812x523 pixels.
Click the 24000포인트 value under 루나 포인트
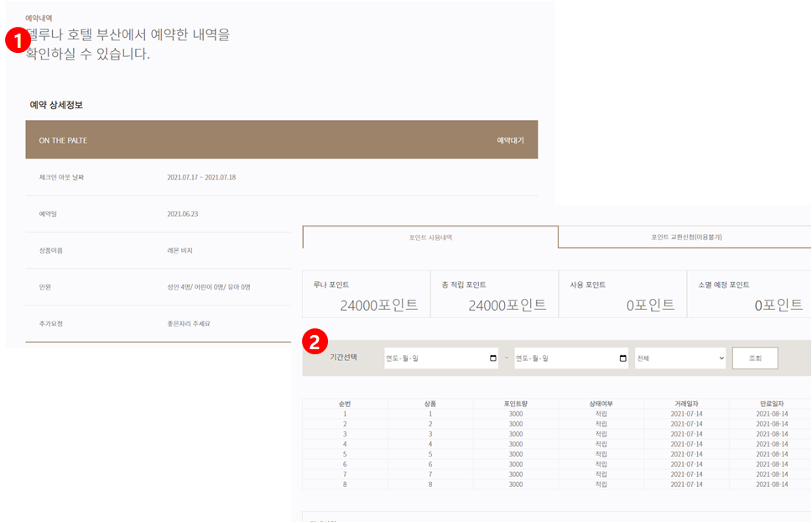(x=379, y=305)
